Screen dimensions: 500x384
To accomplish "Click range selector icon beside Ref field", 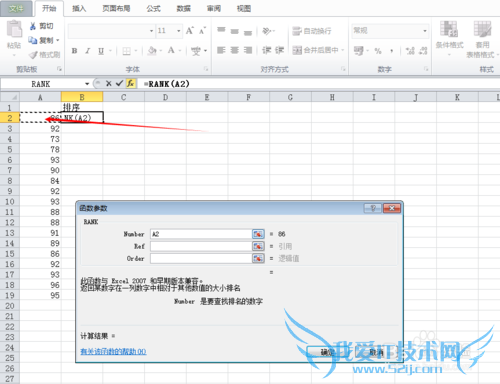I will pos(258,246).
